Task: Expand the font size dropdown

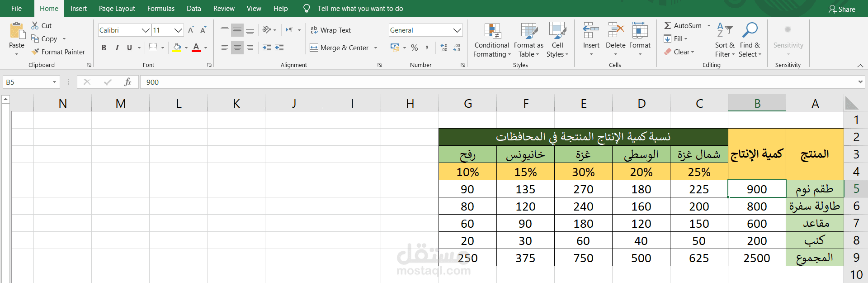Action: 178,30
